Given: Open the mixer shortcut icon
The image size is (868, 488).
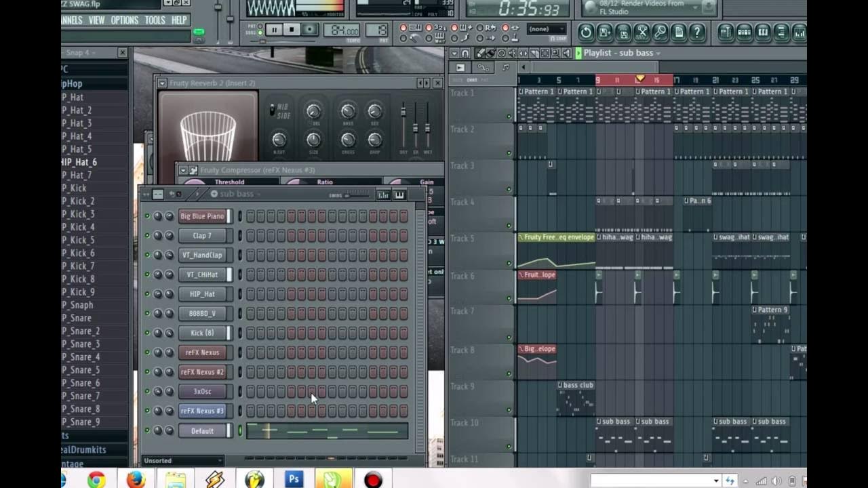Looking at the screenshot, I should [799, 32].
